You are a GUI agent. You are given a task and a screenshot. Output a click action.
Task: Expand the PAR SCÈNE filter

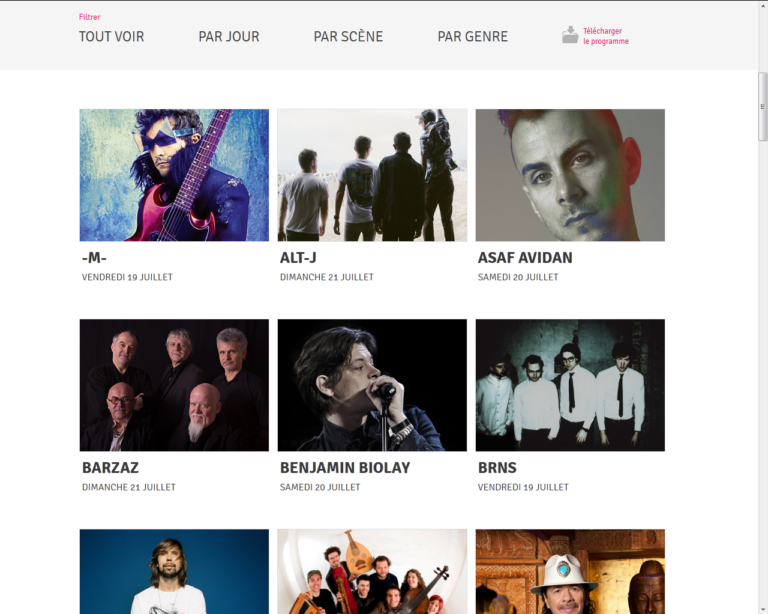coord(348,37)
